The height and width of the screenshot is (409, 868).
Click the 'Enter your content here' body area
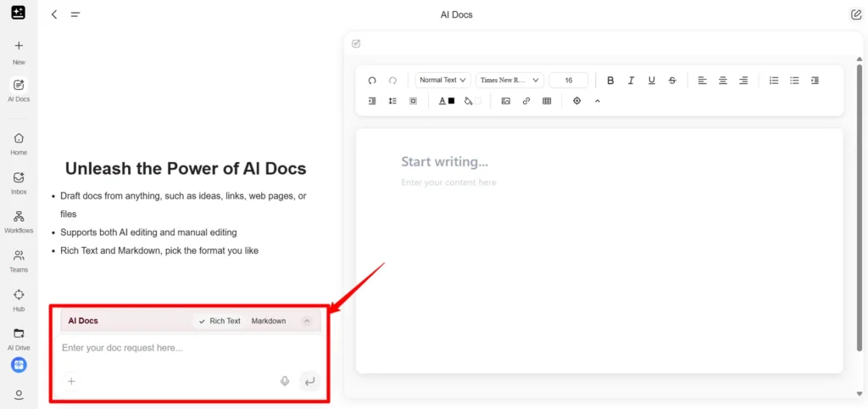coord(448,182)
